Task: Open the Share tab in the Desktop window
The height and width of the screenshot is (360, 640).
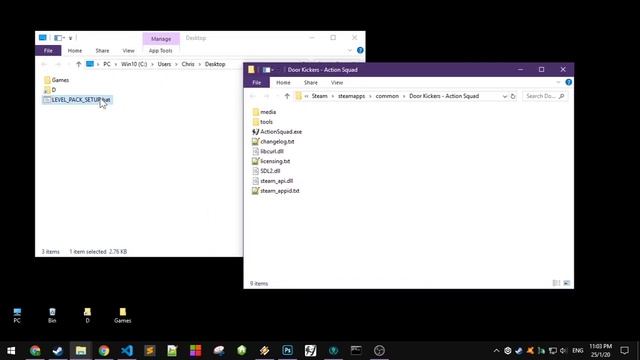Action: click(x=102, y=51)
